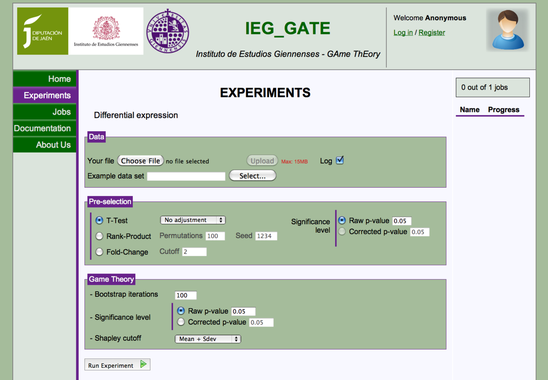This screenshot has width=548, height=380.
Task: Choose Corrected p-value in the Pre-selection section
Action: coord(342,231)
